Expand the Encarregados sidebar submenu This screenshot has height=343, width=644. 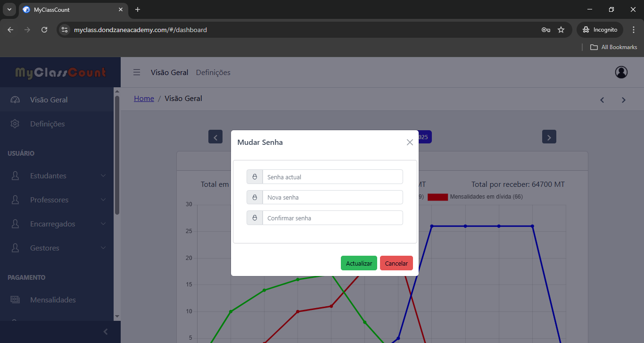click(x=103, y=224)
